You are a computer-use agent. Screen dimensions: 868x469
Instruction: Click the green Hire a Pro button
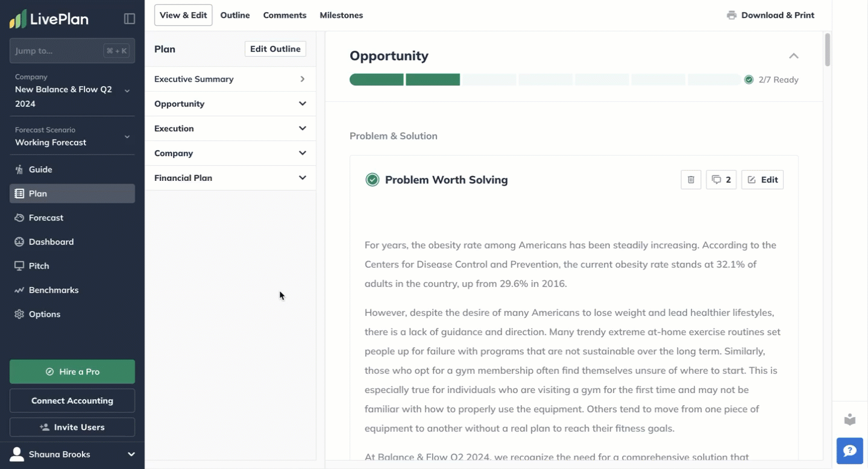pyautogui.click(x=72, y=372)
